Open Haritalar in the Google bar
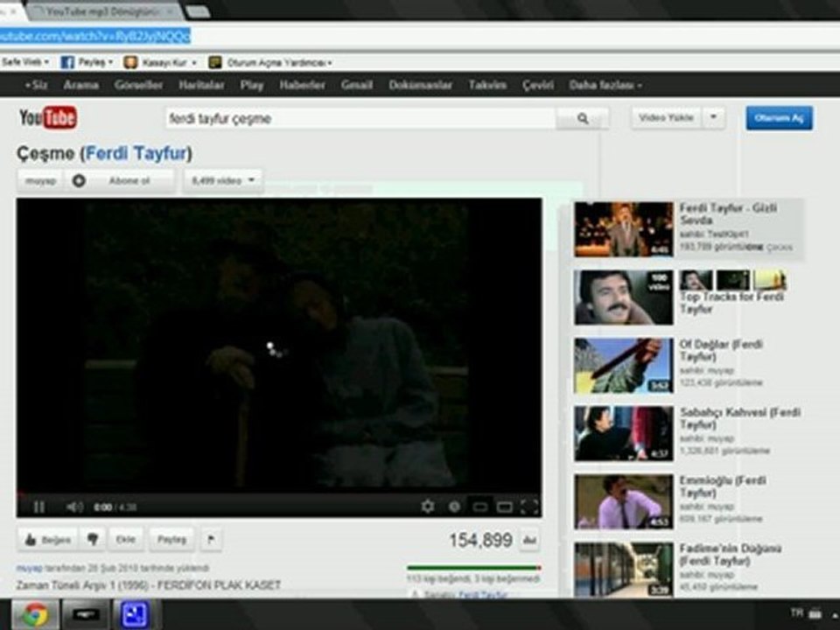Viewport: 840px width, 630px height. click(x=201, y=85)
